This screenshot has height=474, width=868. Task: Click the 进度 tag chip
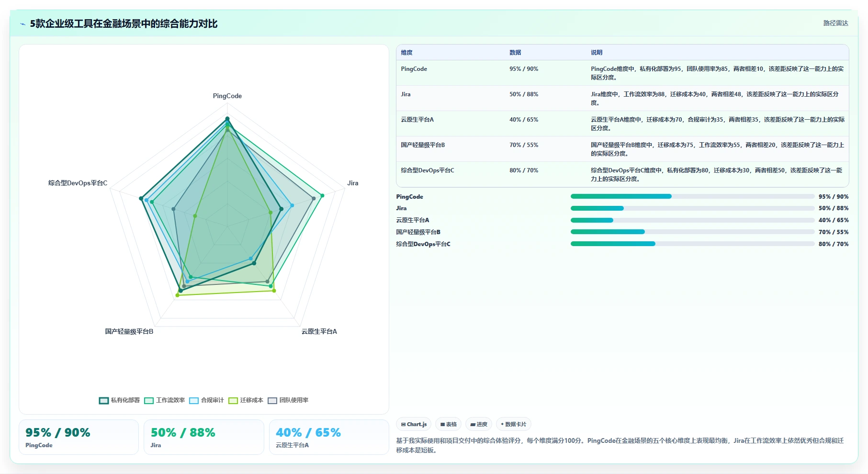(x=479, y=424)
